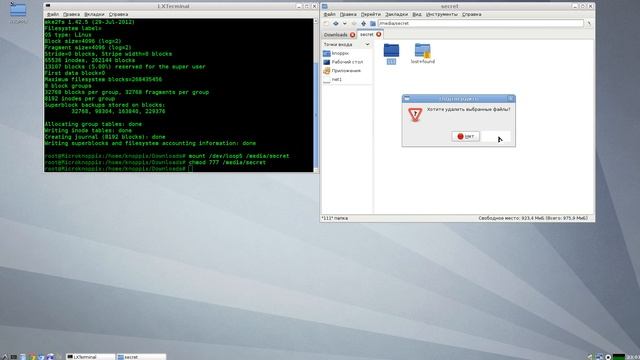
Task: Open the Закладки menu in file manager
Action: tap(396, 14)
